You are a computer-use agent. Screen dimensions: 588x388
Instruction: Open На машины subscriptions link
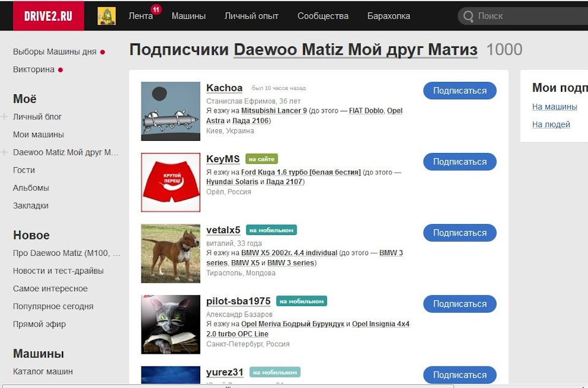click(555, 106)
